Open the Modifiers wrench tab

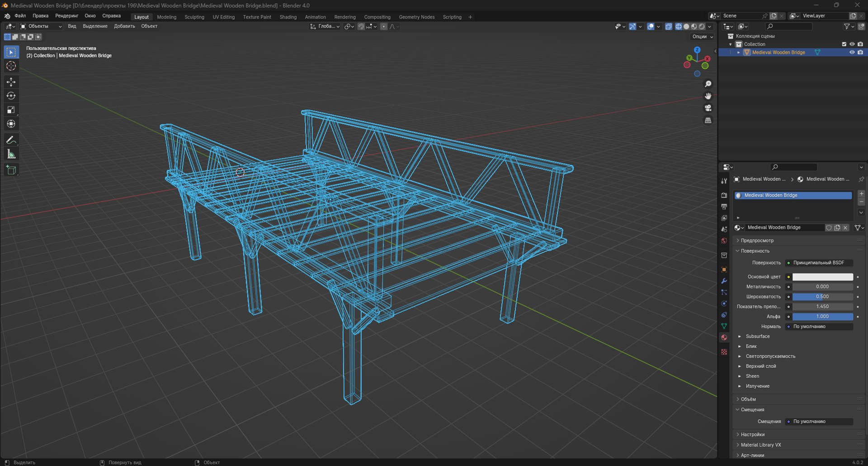724,281
